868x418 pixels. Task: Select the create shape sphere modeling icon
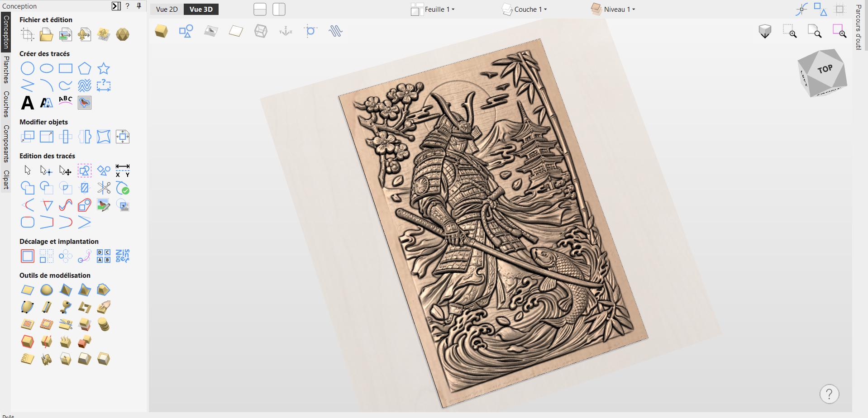point(47,290)
